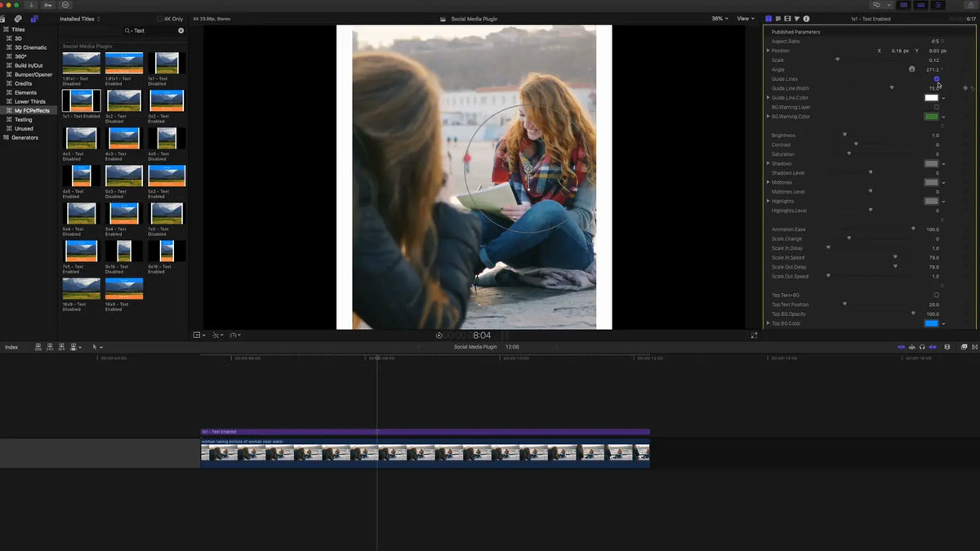
Task: Click the Scale In Speed value 79.0
Action: click(933, 258)
